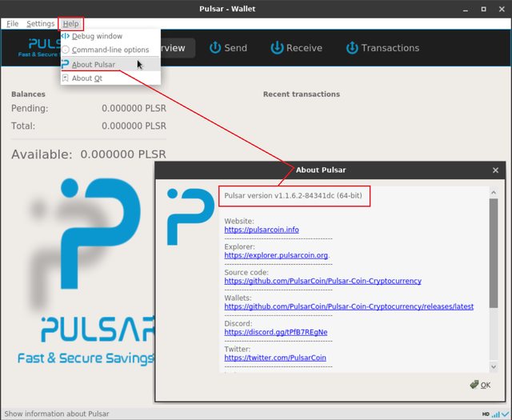The image size is (512, 420).
Task: Click the Pulsar version text
Action: click(x=293, y=196)
